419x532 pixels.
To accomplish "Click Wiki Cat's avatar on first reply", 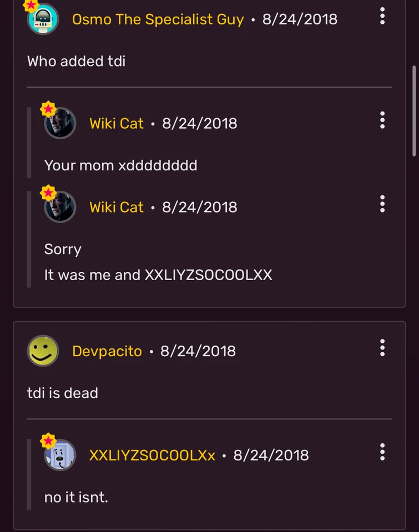I will (x=59, y=123).
